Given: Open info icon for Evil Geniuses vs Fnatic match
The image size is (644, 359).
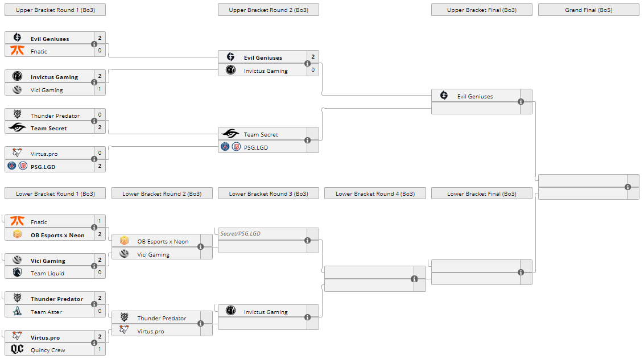Looking at the screenshot, I should (x=94, y=44).
